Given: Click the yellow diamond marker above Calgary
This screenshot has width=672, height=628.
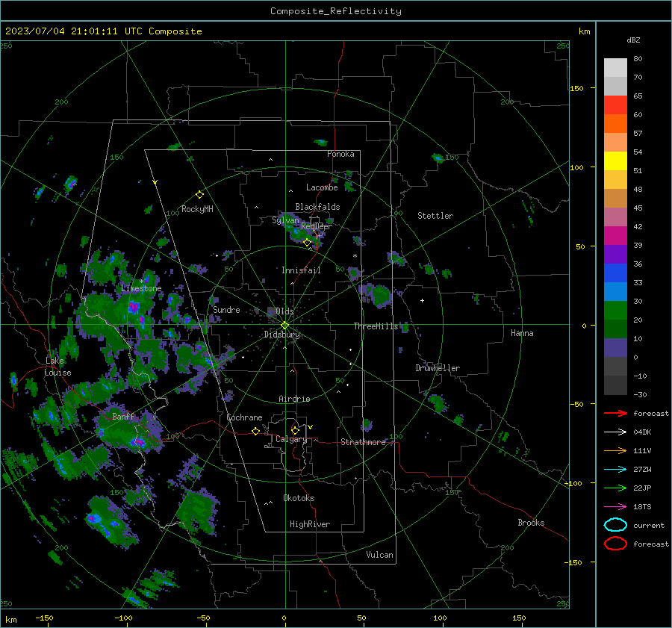Looking at the screenshot, I should point(295,430).
